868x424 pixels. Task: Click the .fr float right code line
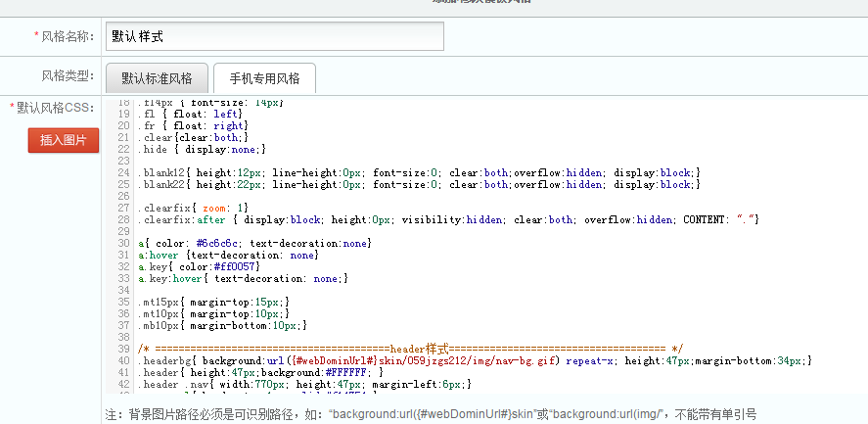pos(196,125)
